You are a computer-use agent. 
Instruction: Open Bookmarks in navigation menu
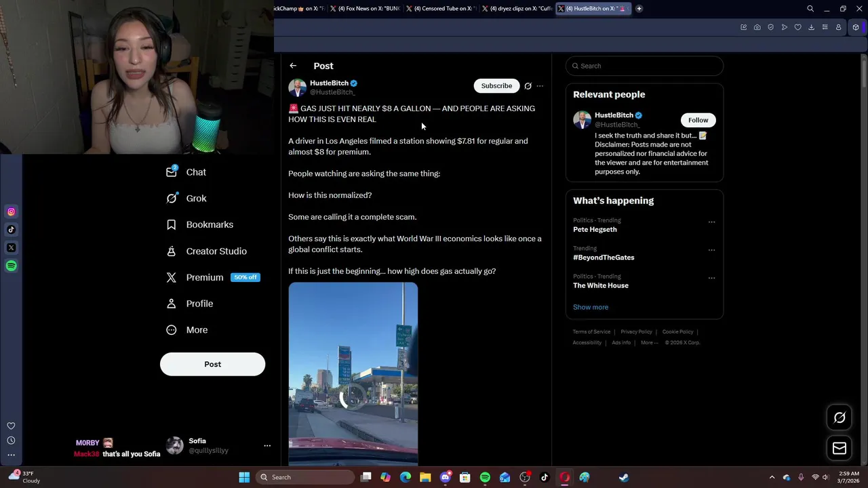click(200, 224)
